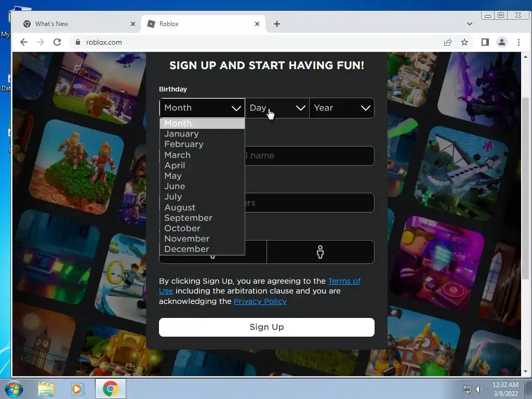The height and width of the screenshot is (399, 532).
Task: Select November from the month list
Action: (x=202, y=239)
